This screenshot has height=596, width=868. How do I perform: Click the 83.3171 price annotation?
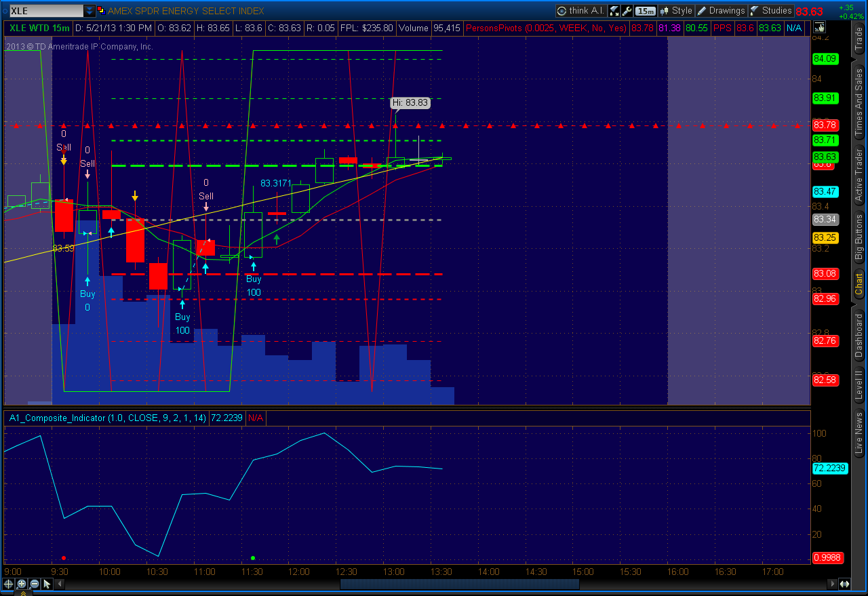[x=276, y=183]
